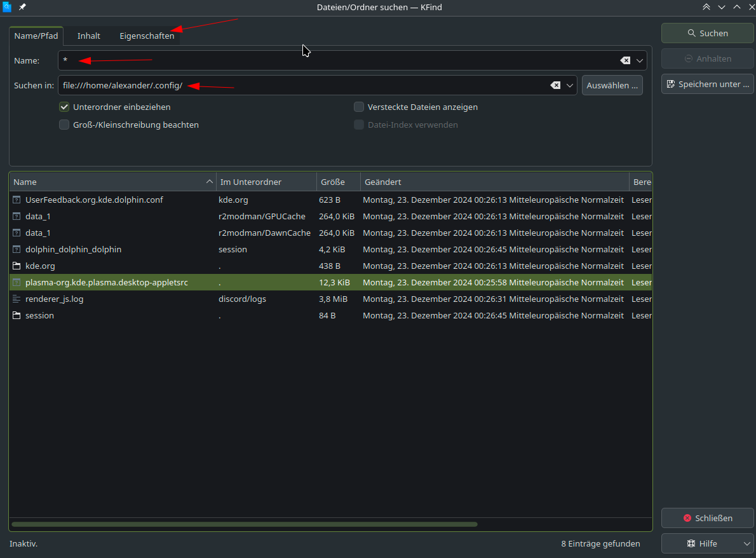Select the renderer_js.log entry

pos(330,299)
